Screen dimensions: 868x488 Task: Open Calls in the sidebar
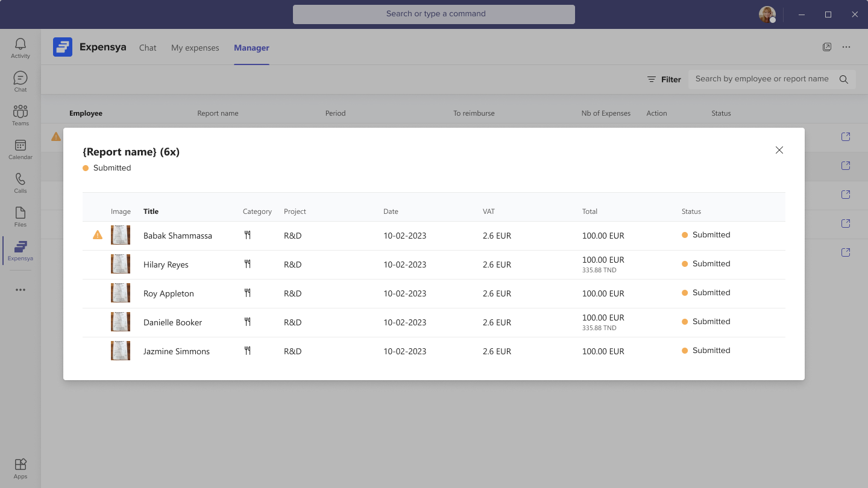pos(20,183)
